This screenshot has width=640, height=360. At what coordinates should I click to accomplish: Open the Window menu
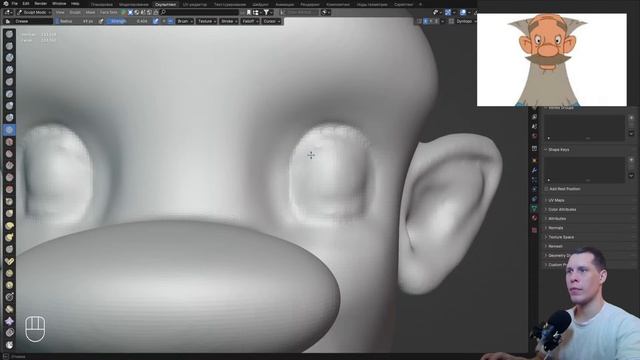pyautogui.click(x=59, y=4)
